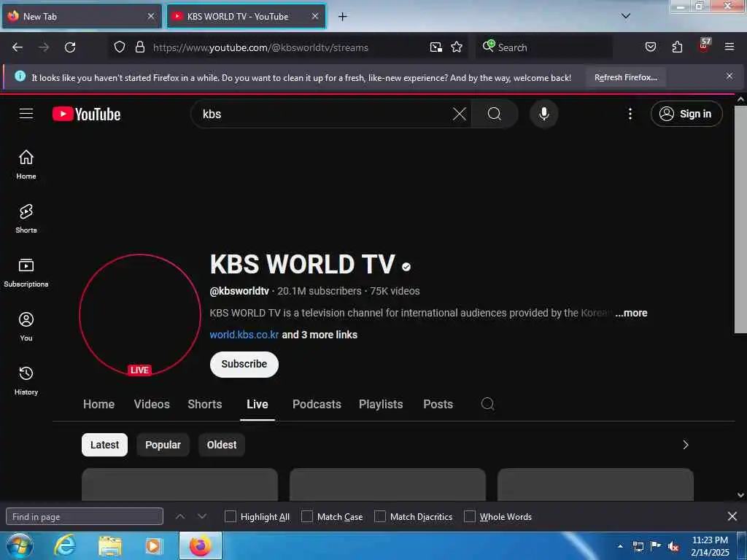Go back to the previous page
This screenshot has height=560, width=747.
(18, 47)
